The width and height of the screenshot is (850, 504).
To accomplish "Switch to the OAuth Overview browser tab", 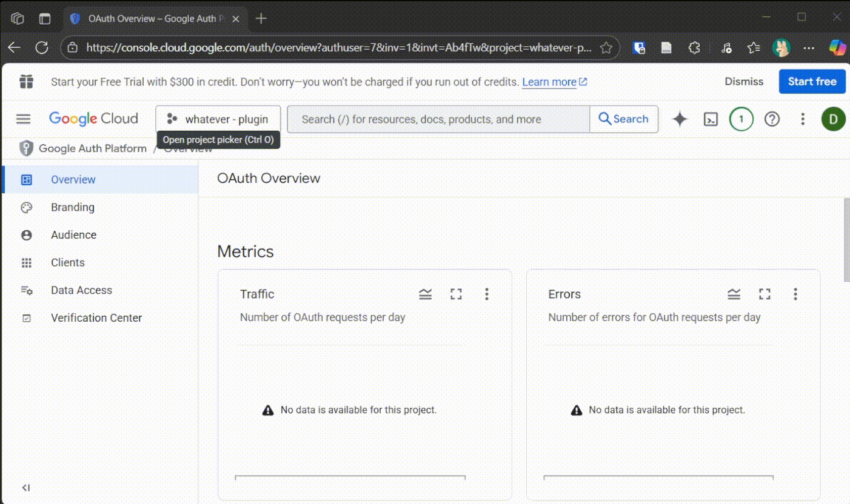I will 155,19.
